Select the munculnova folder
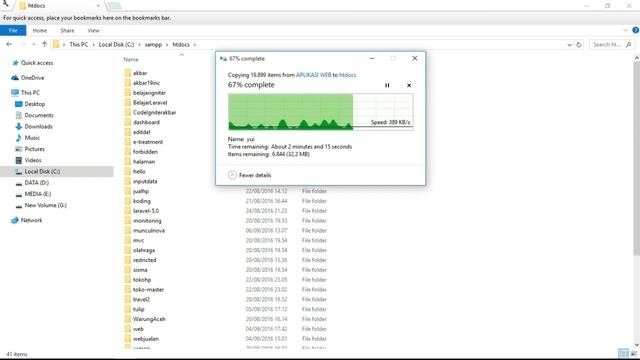 (144, 231)
